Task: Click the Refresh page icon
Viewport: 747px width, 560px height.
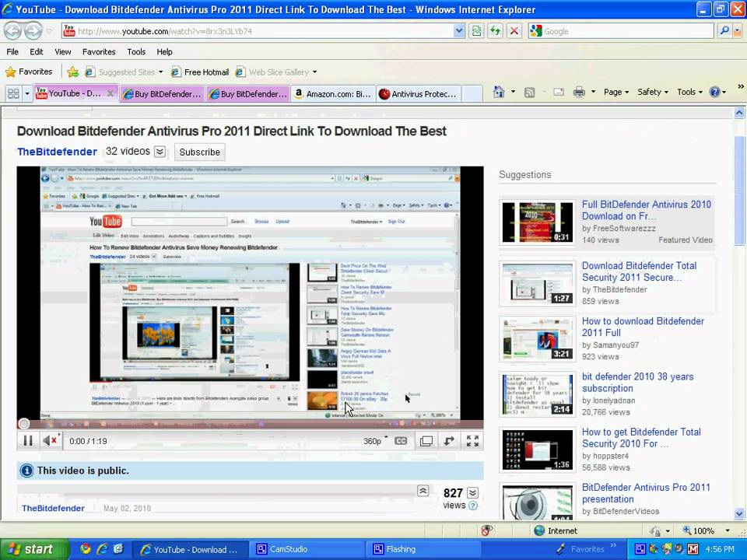Action: 495,31
